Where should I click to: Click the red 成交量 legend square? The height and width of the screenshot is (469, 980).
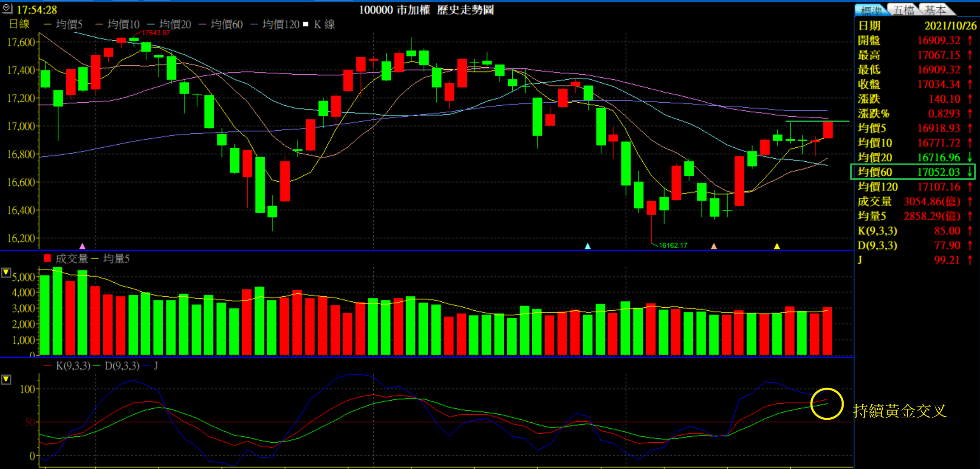point(47,258)
